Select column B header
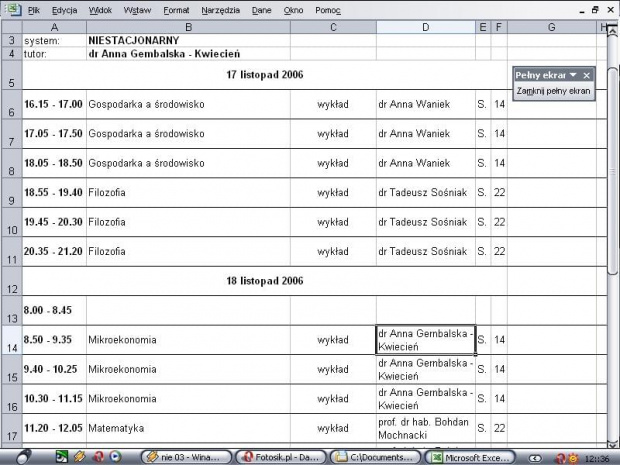Image resolution: width=620 pixels, height=465 pixels. tap(188, 27)
